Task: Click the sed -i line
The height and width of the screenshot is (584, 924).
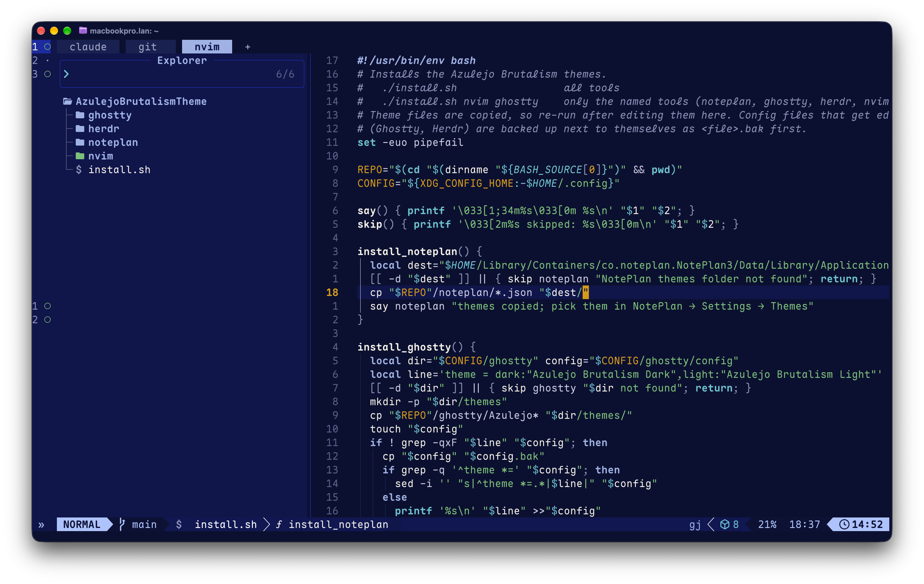Action: 526,484
